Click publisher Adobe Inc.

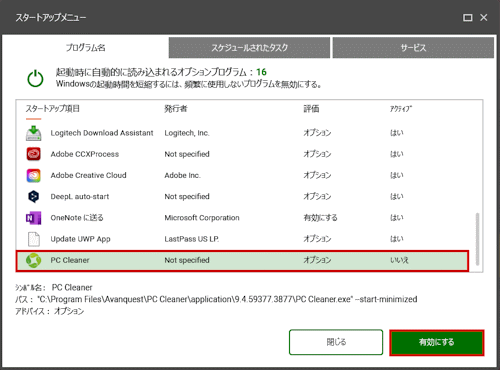(x=182, y=175)
